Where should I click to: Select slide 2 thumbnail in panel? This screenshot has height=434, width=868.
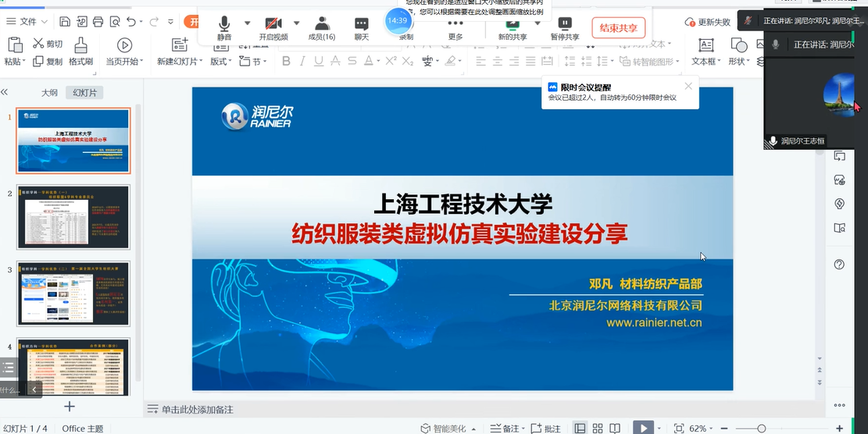(73, 216)
